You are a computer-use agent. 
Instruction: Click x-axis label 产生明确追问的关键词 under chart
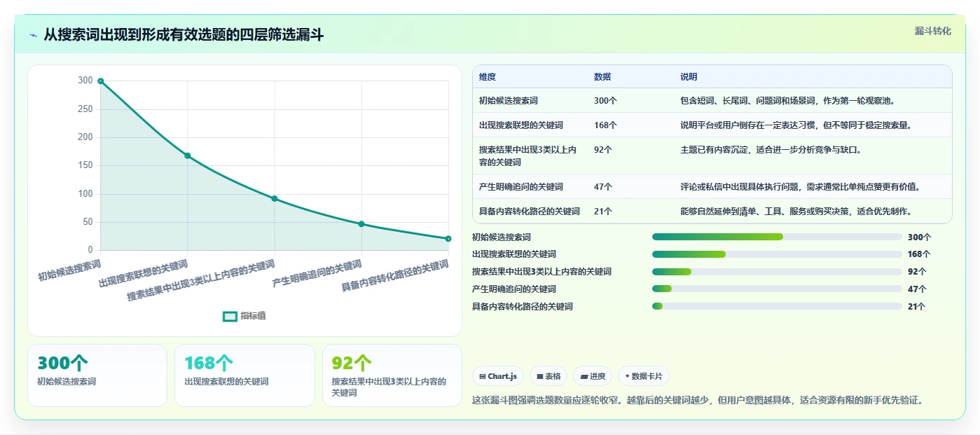coord(317,274)
